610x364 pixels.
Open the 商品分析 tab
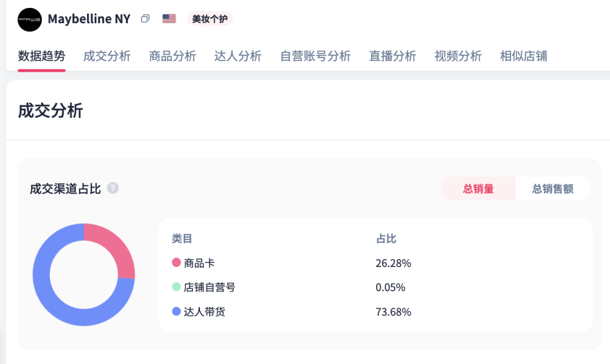pyautogui.click(x=172, y=56)
